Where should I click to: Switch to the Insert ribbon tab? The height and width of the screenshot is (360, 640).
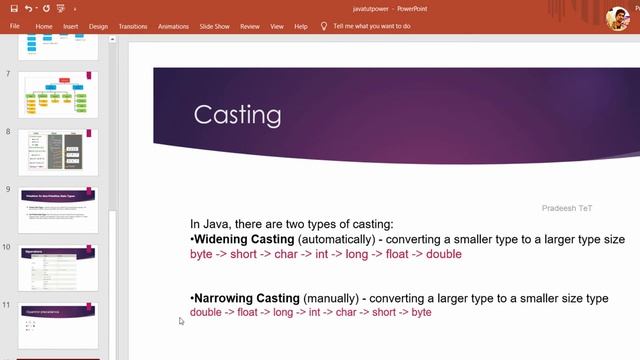coord(71,26)
